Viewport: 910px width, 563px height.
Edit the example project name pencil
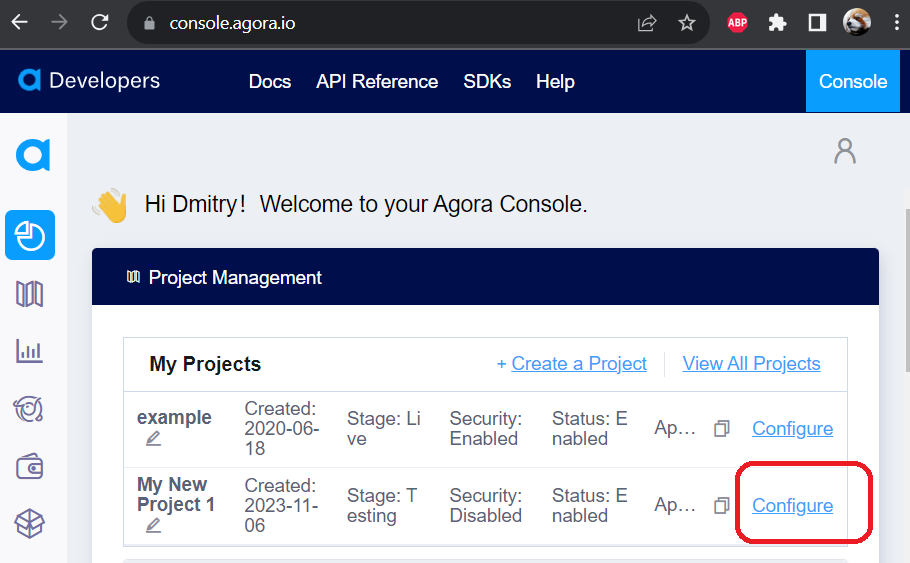coord(153,438)
